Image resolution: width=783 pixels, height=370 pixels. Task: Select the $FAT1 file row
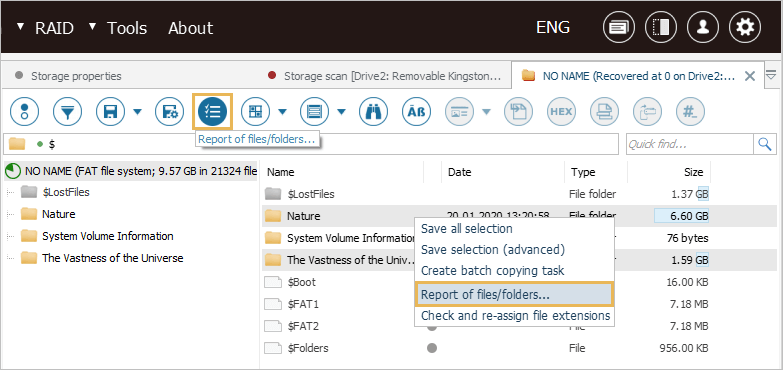tap(519, 304)
